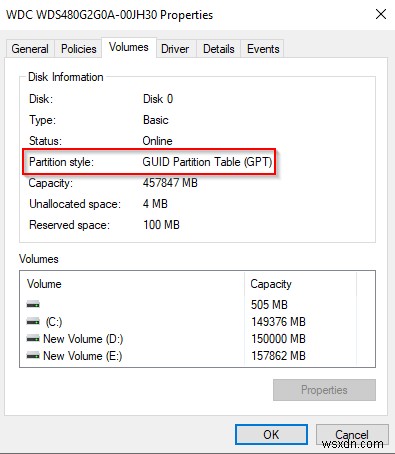Open the Driver tab
Viewport: 395px width, 454px height.
pos(175,49)
